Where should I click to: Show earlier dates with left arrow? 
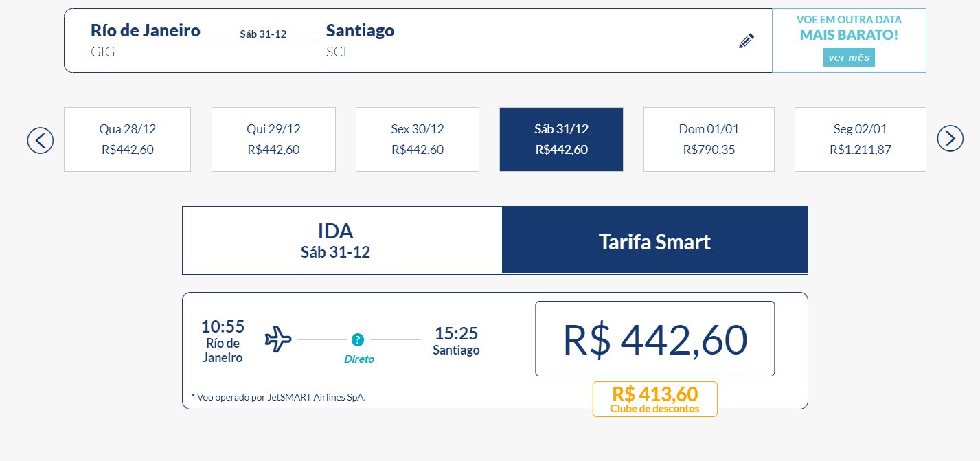41,140
